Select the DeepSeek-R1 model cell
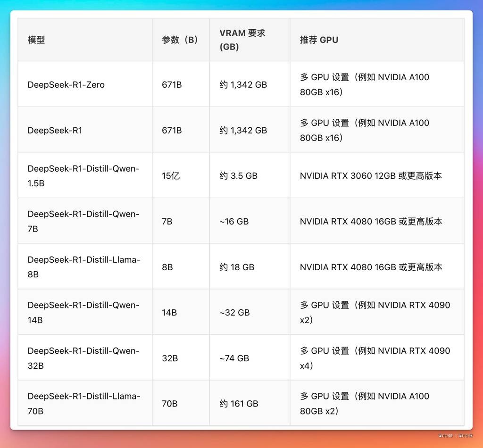 coord(55,131)
